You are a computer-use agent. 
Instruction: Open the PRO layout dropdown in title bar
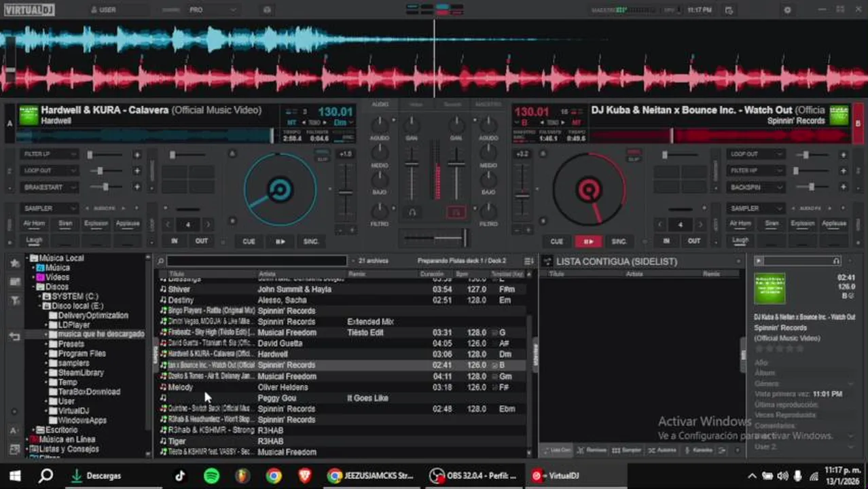pos(213,10)
